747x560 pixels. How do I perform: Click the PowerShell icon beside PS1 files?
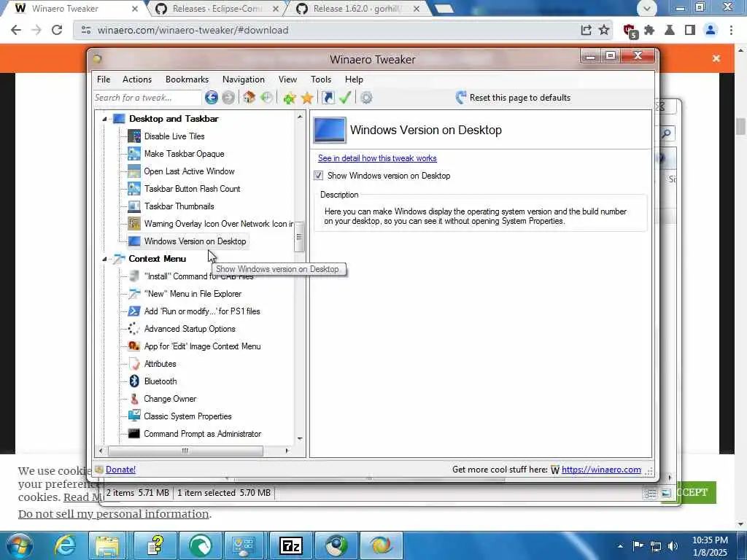[x=134, y=311]
